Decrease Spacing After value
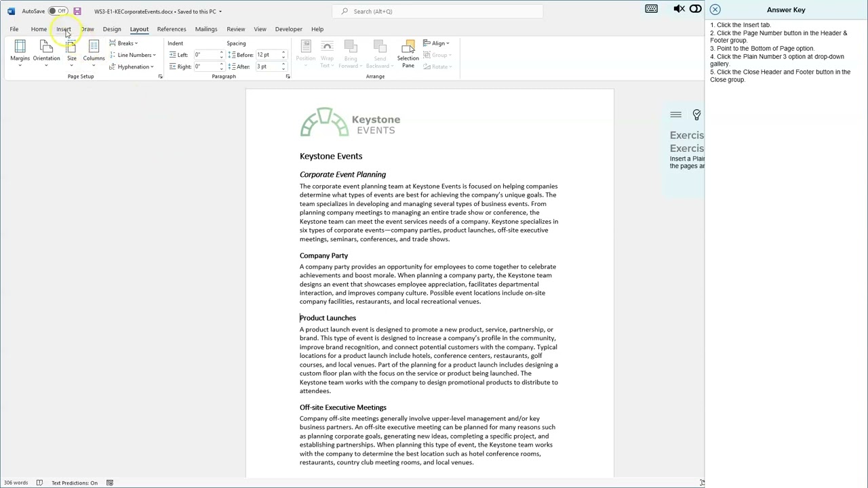 point(283,68)
